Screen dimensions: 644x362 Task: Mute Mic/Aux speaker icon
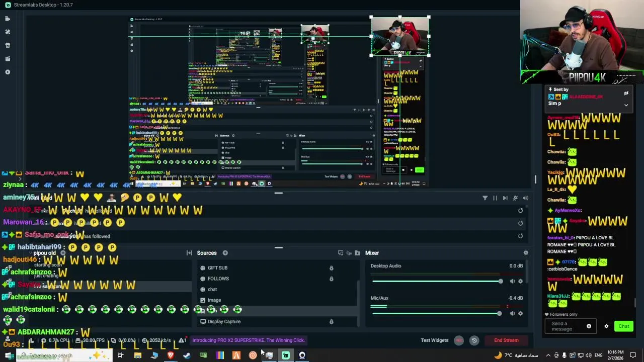click(x=513, y=313)
